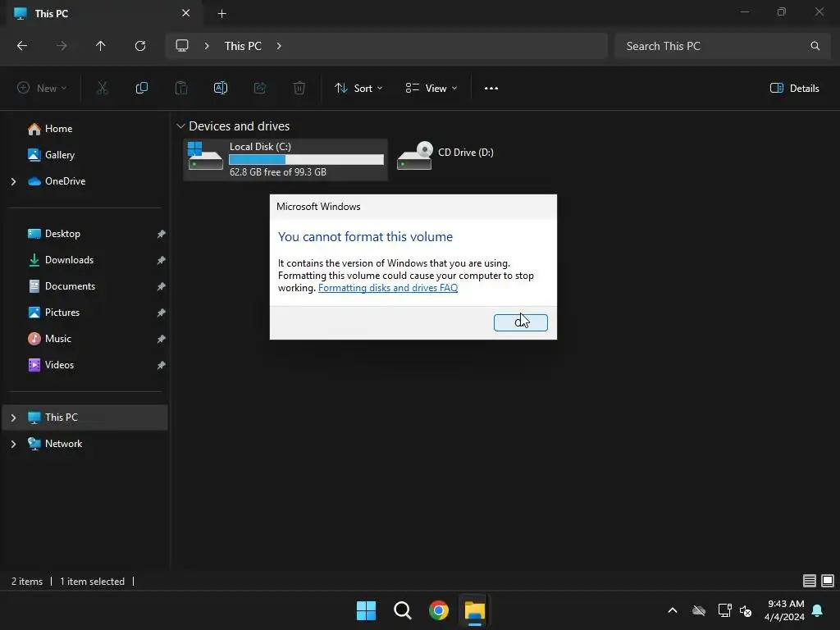Open the New dropdown menu

click(42, 89)
